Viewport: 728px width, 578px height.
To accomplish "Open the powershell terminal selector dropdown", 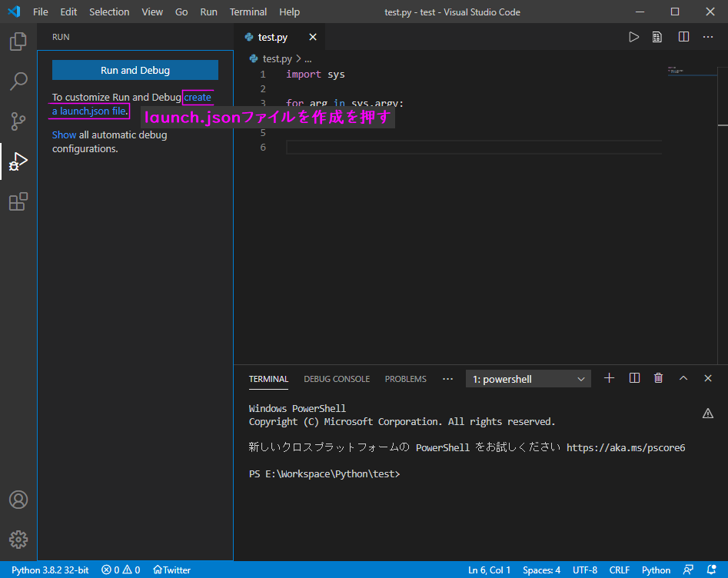I will (x=528, y=379).
